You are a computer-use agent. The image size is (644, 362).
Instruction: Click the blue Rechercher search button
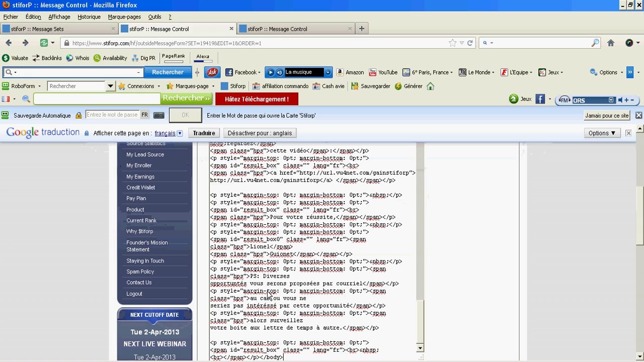[x=168, y=72]
